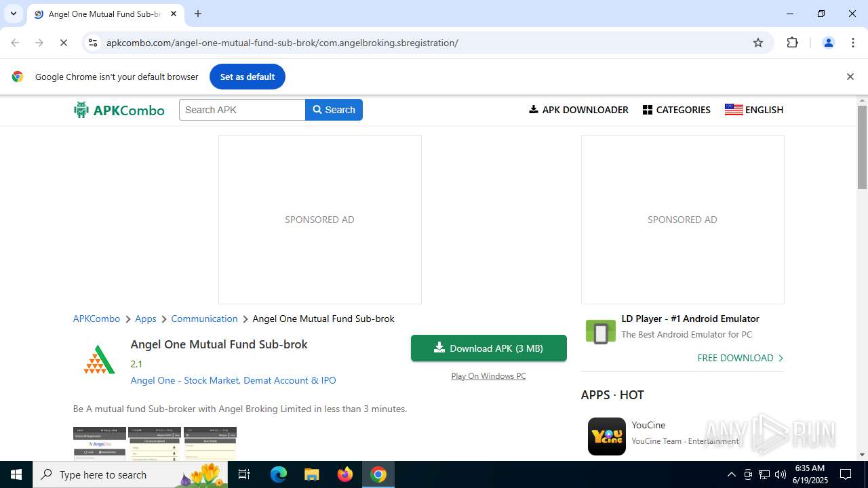Follow the Play On Windows PC link

(x=488, y=376)
